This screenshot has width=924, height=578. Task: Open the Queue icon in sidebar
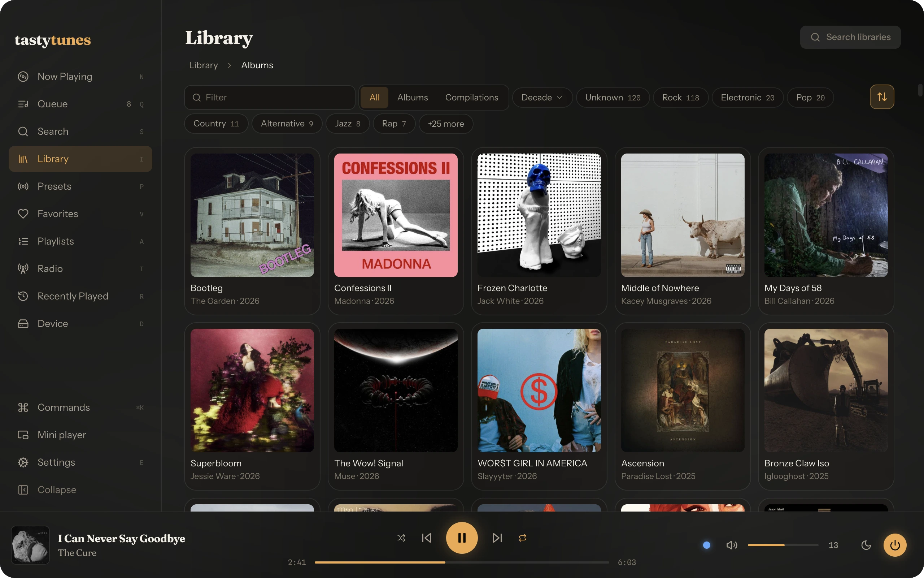tap(23, 104)
